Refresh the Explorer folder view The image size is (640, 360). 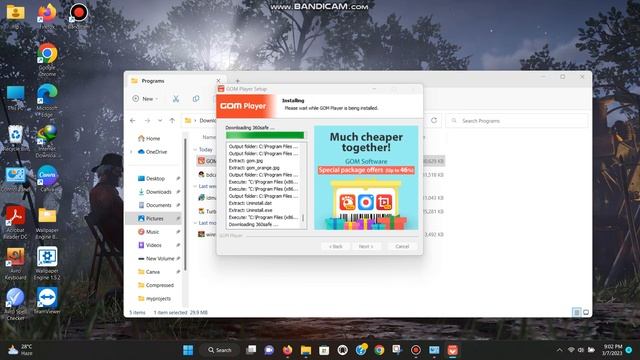(434, 120)
